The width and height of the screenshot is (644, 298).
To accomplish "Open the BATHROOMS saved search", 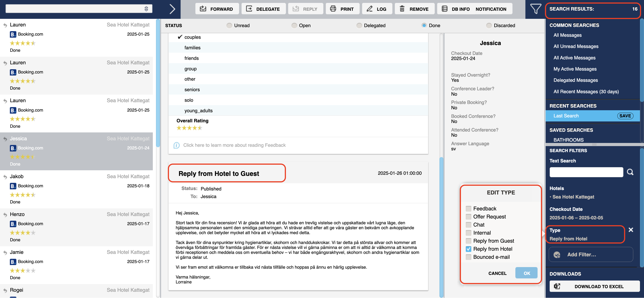I will (568, 140).
